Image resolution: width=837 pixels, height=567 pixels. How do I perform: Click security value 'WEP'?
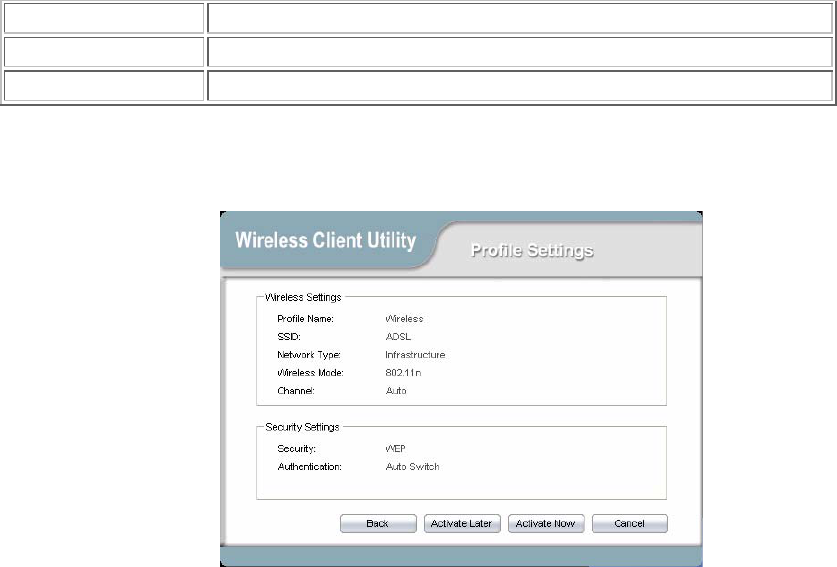pyautogui.click(x=396, y=448)
